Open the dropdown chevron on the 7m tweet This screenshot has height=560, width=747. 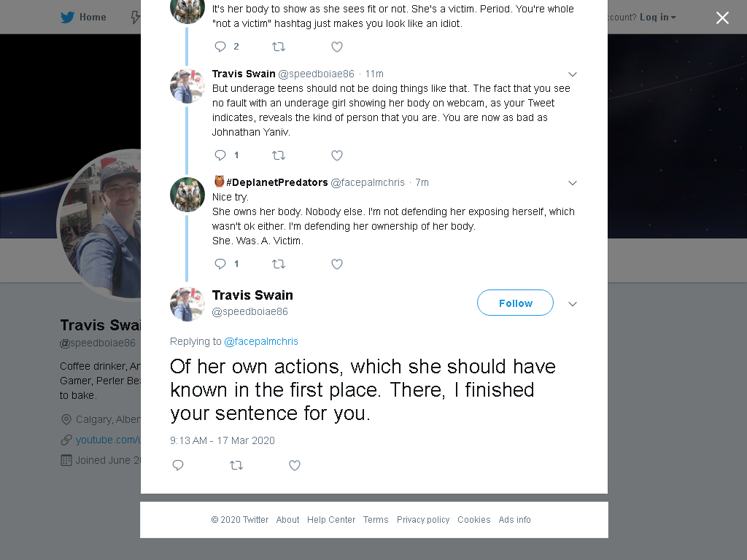click(573, 183)
